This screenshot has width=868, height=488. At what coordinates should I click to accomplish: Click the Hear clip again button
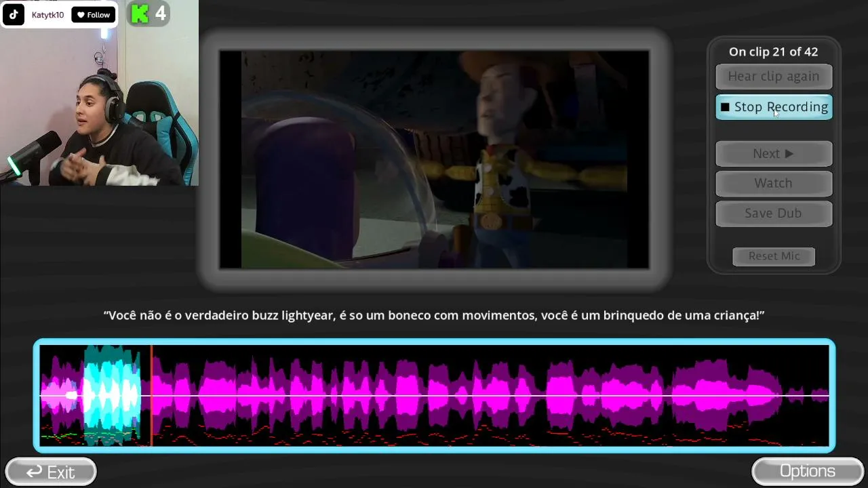click(x=774, y=77)
